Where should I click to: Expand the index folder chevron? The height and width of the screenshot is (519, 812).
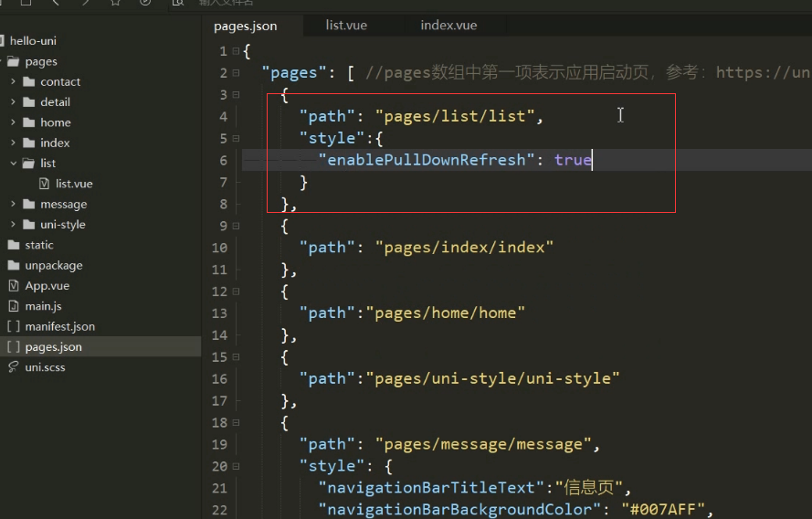[13, 143]
